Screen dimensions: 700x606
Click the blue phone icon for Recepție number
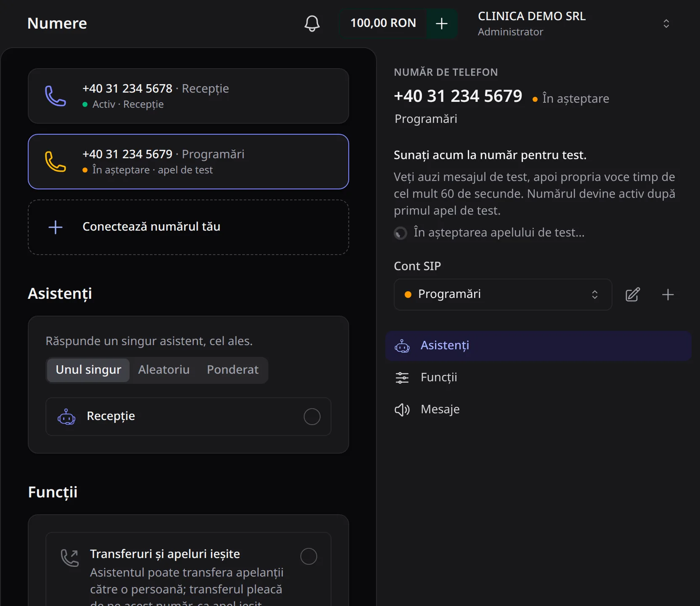coord(56,96)
